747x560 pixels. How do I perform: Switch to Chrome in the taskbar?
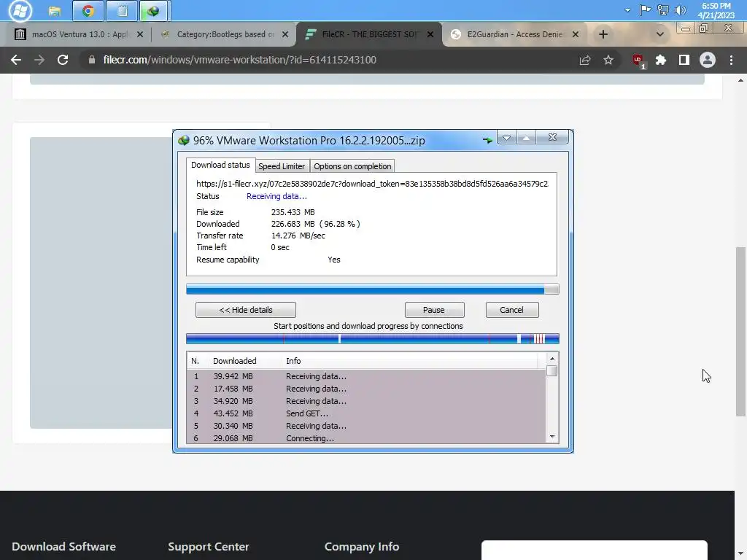[88, 10]
